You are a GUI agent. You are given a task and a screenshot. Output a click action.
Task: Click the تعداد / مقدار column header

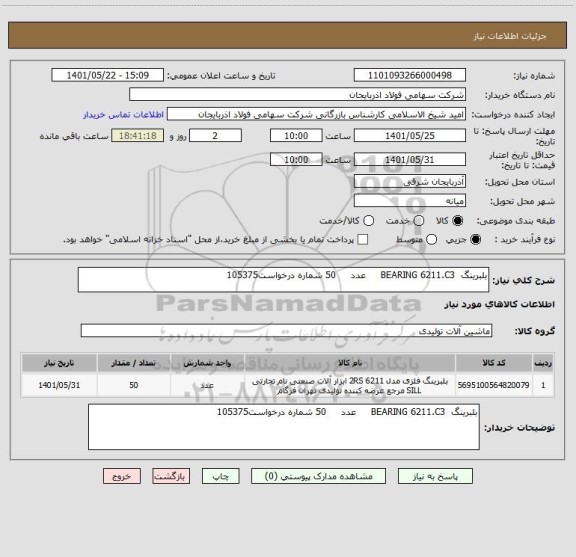pos(134,363)
